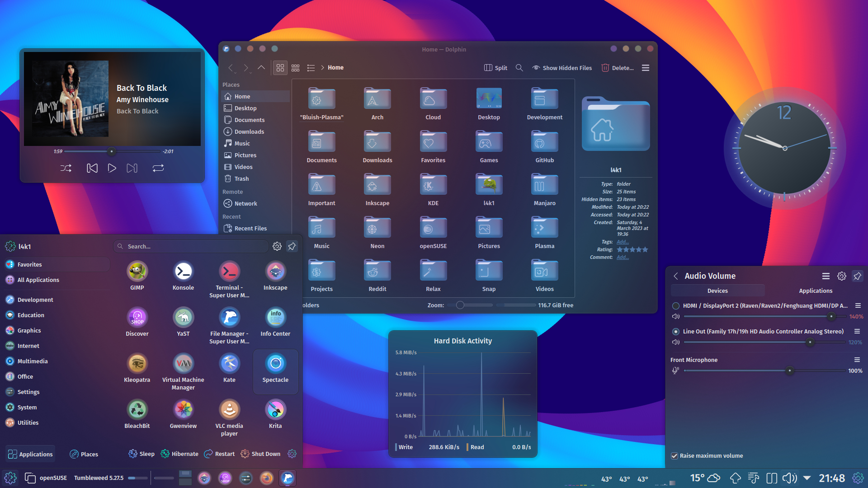Open Audio Volume hamburger menu

tap(826, 276)
